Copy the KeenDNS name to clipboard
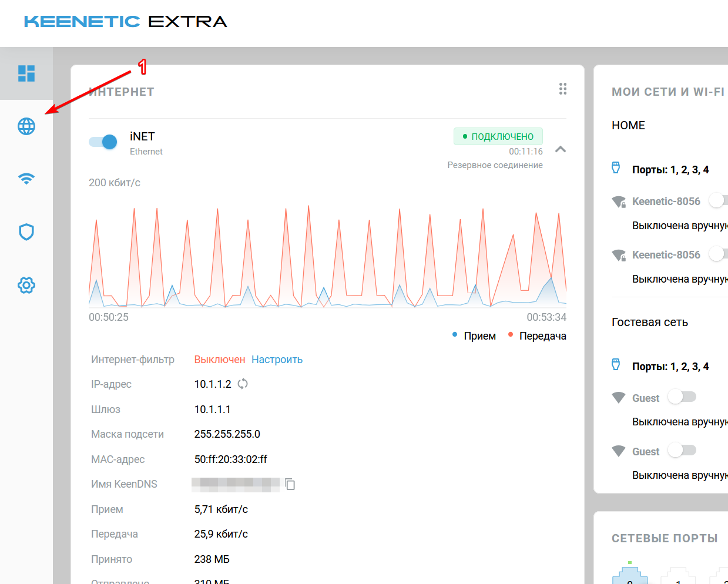The height and width of the screenshot is (584, 728). [290, 484]
